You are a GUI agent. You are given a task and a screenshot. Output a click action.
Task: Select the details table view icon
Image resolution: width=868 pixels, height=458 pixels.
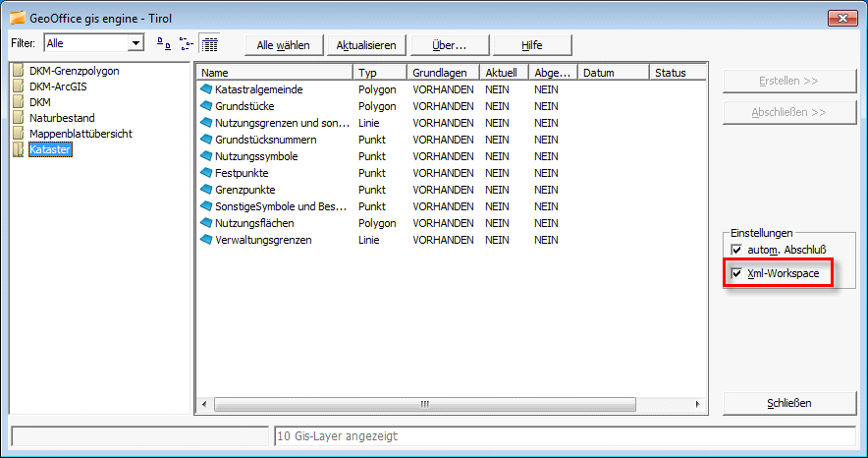pyautogui.click(x=209, y=44)
